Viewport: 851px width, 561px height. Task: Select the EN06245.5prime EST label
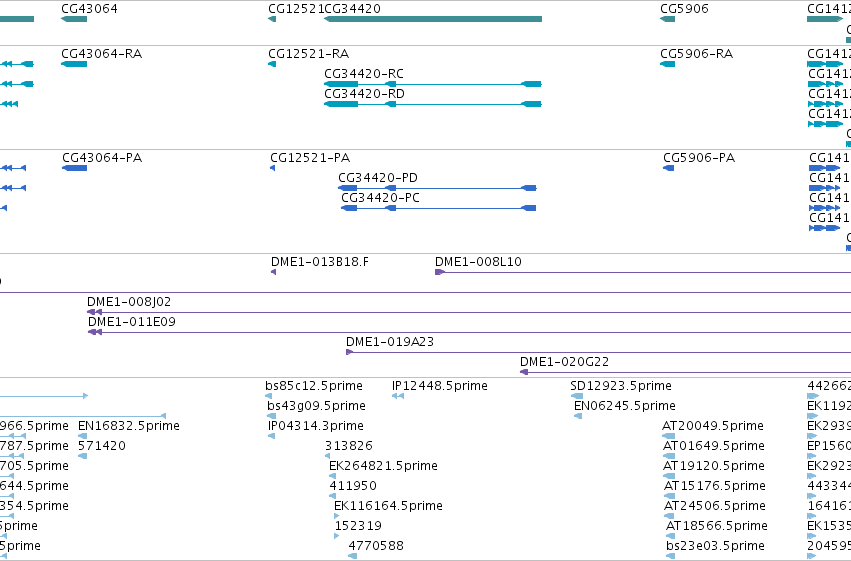tap(625, 406)
